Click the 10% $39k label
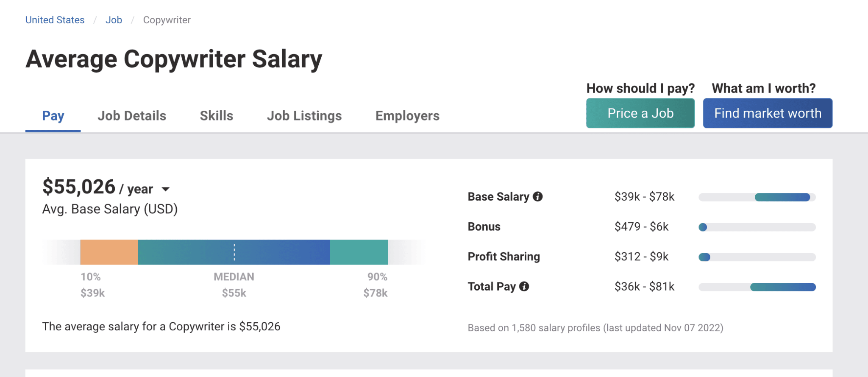Image resolution: width=868 pixels, height=377 pixels. 92,285
